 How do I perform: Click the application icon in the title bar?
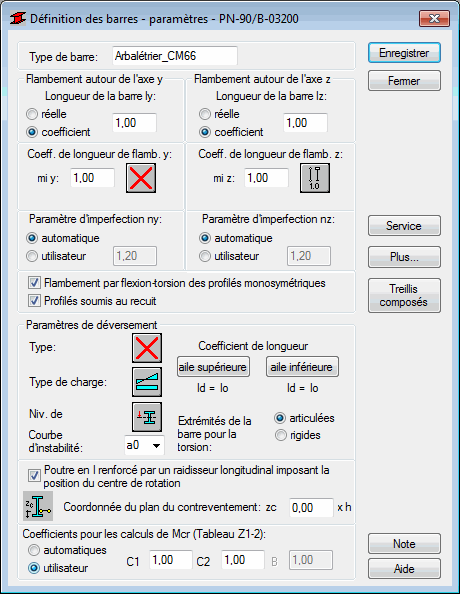coord(18,18)
